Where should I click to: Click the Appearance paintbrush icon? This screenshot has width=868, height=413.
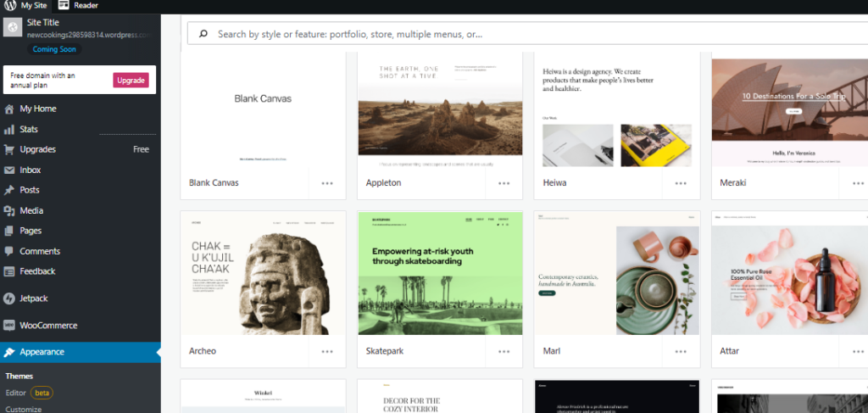[8, 352]
